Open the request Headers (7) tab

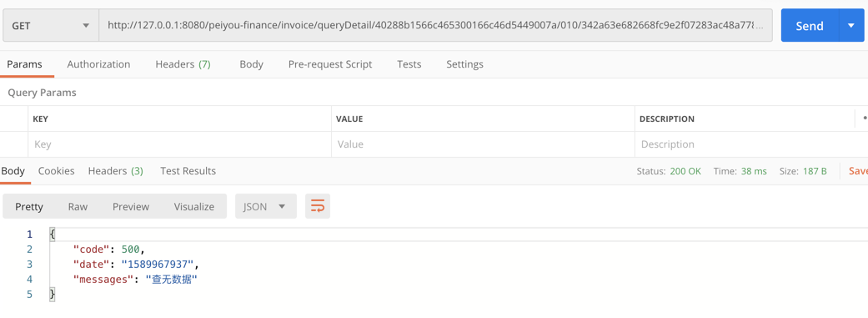click(183, 64)
